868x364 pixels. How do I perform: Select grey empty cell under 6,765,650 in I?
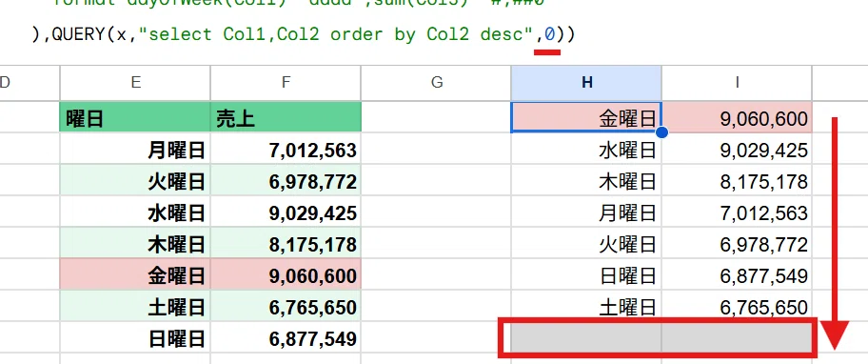[737, 337]
